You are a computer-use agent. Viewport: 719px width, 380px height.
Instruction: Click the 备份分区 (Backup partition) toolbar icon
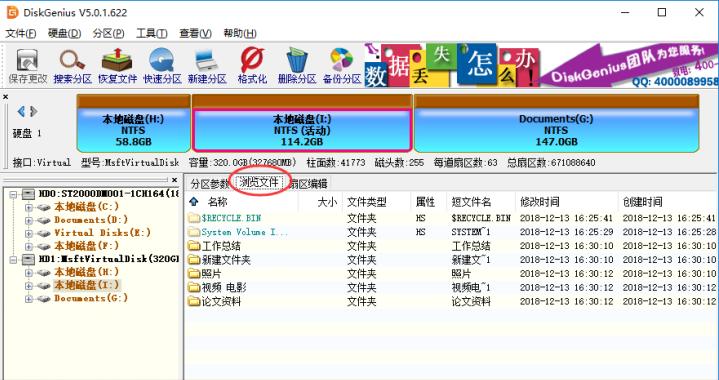(342, 66)
